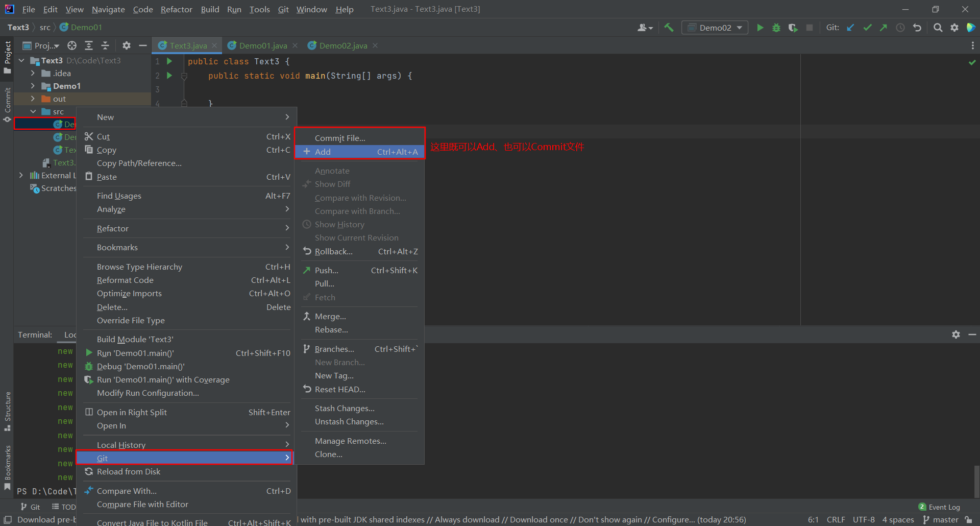980x526 pixels.
Task: Select Push in Git submenu
Action: (x=360, y=270)
